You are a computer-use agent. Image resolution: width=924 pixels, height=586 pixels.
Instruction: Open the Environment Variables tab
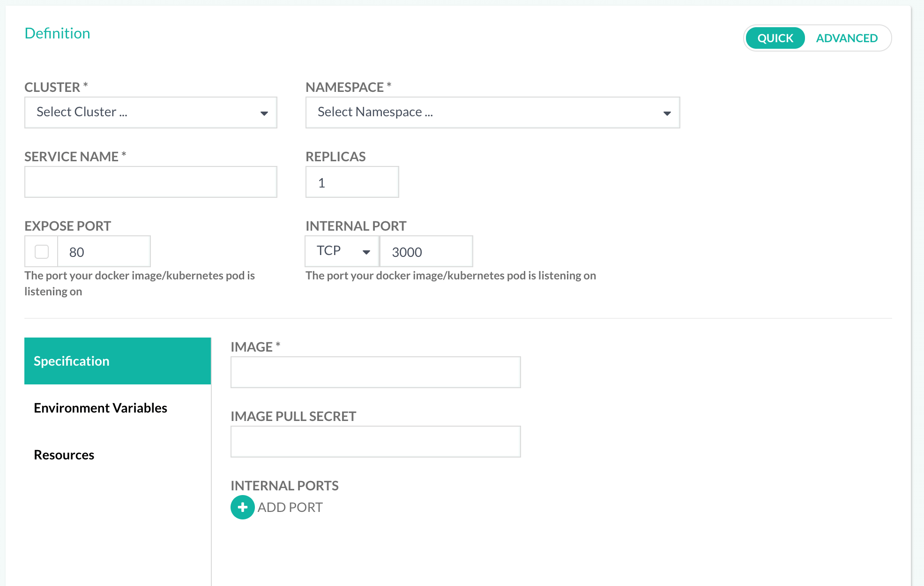pos(100,408)
